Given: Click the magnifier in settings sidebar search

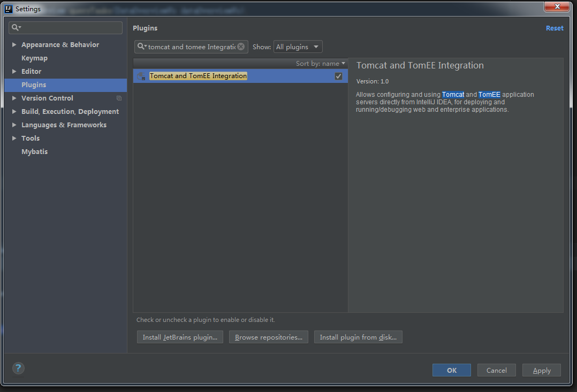Looking at the screenshot, I should tap(16, 27).
